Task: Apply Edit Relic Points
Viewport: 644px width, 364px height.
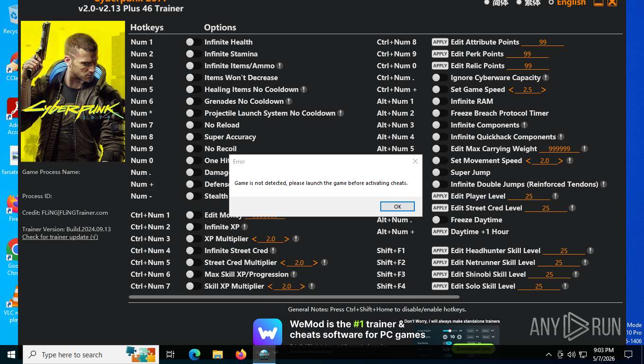Action: [x=440, y=66]
